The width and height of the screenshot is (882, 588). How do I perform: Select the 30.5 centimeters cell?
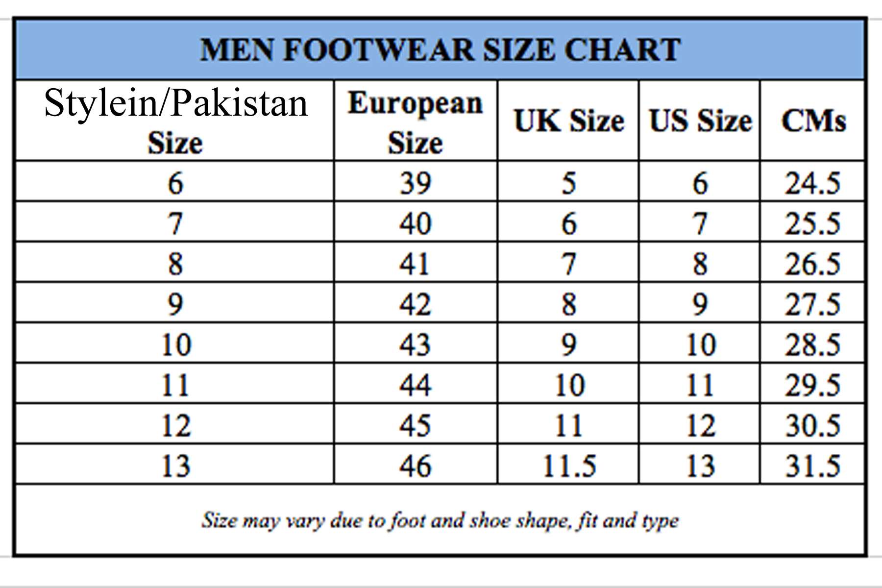click(x=813, y=425)
